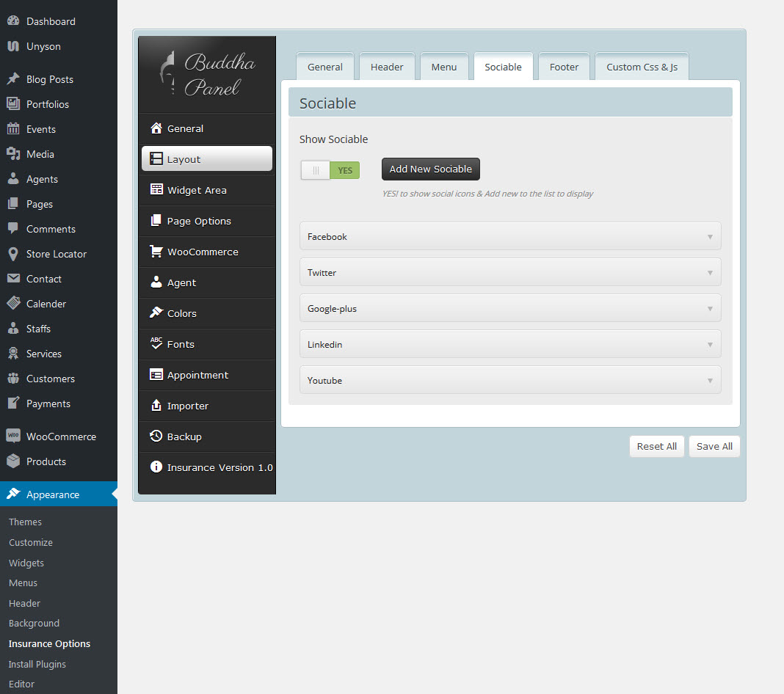Viewport: 784px width, 694px height.
Task: Click the Staffs icon in sidebar
Action: (13, 328)
